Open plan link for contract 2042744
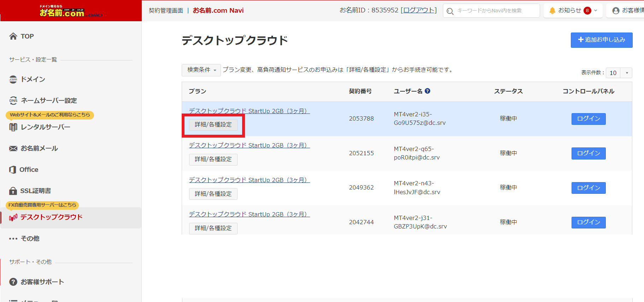The image size is (644, 302). (x=249, y=214)
